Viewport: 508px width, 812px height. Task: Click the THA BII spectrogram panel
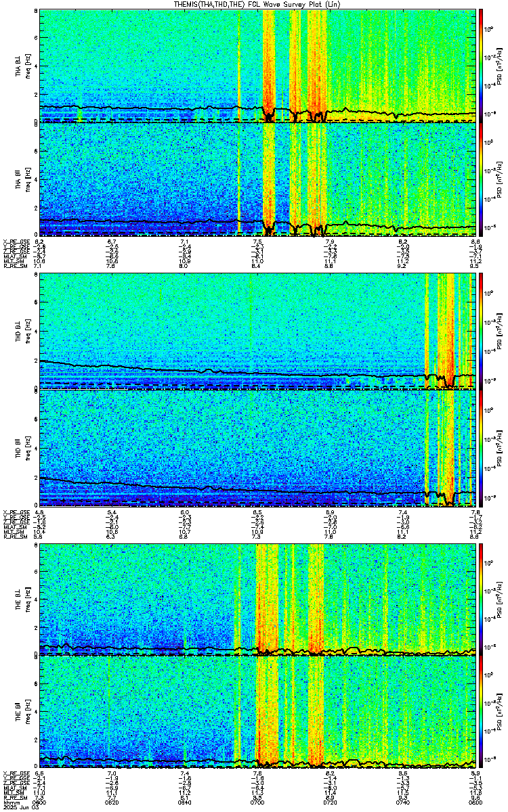click(257, 179)
